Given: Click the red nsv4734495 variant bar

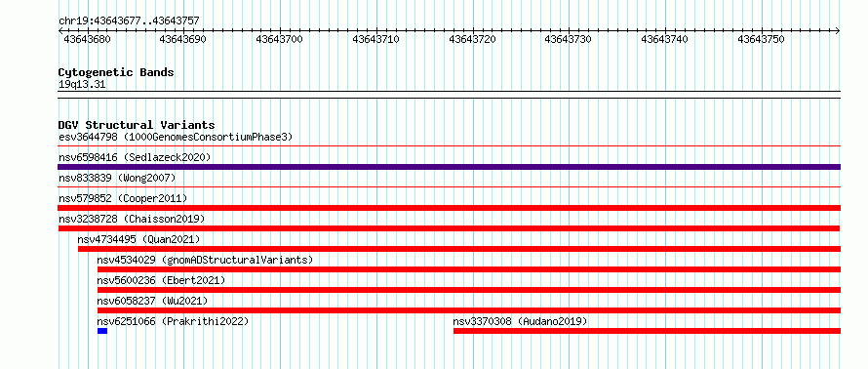Looking at the screenshot, I should tap(459, 249).
